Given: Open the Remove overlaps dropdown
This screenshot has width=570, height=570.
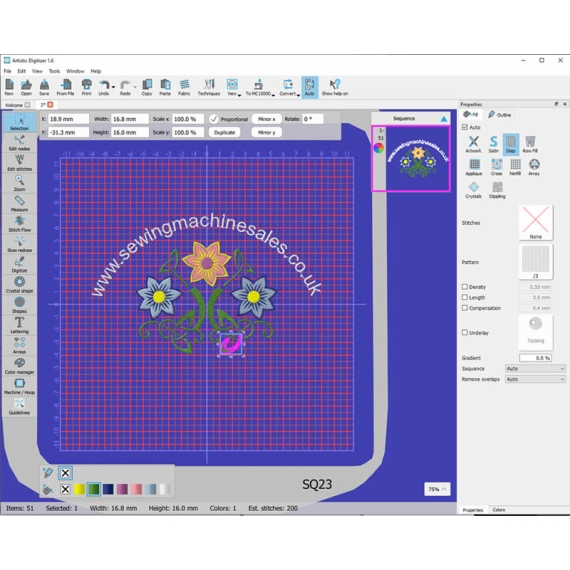Looking at the screenshot, I should 535,379.
